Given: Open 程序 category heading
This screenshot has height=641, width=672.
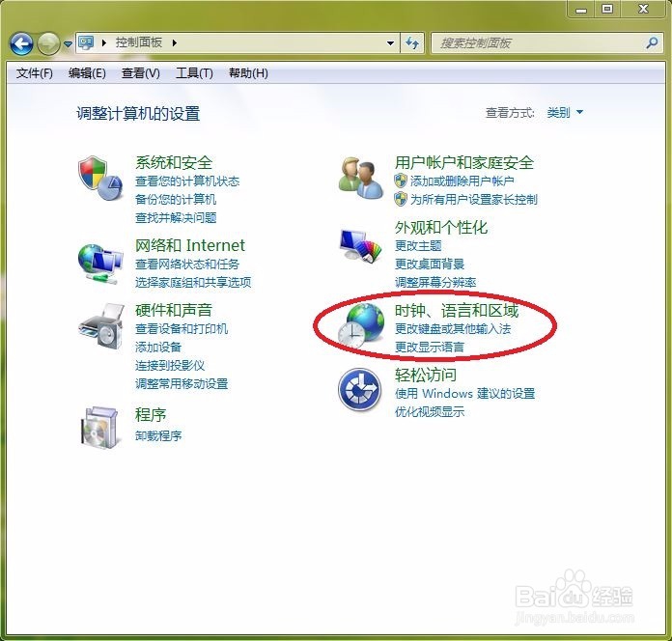Looking at the screenshot, I should (x=151, y=414).
